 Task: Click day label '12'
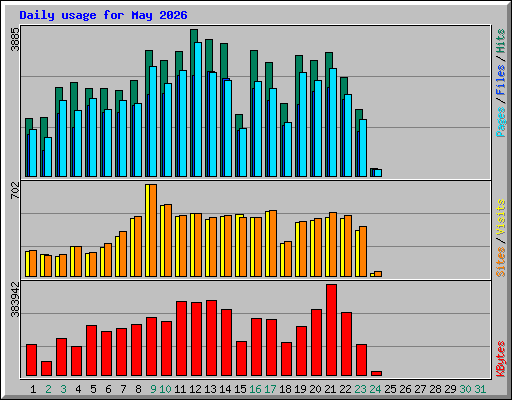195,389
